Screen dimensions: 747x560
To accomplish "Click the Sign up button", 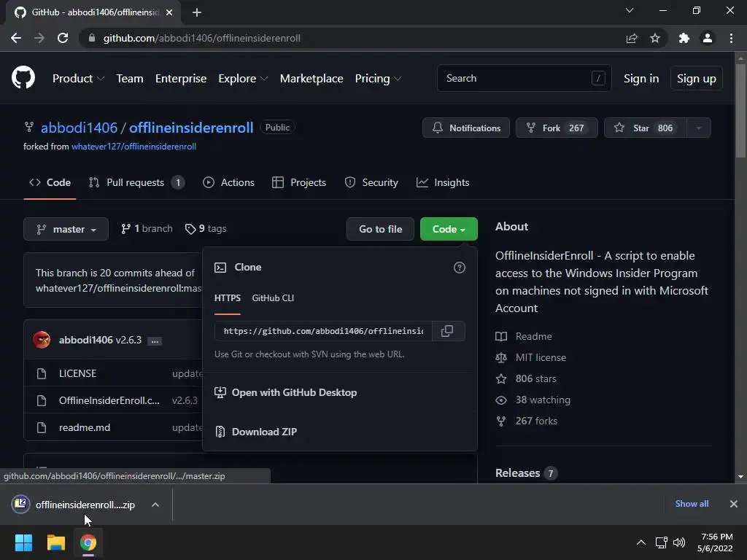I will pos(697,79).
